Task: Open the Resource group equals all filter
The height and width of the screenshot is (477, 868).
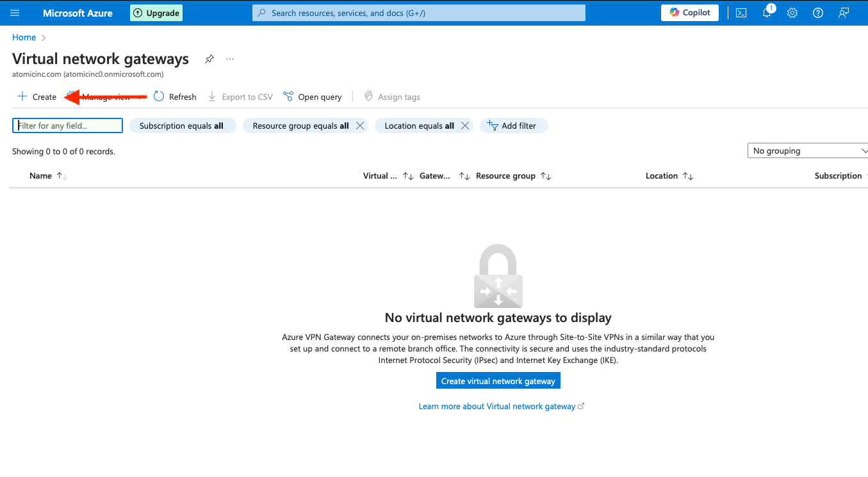Action: tap(300, 125)
